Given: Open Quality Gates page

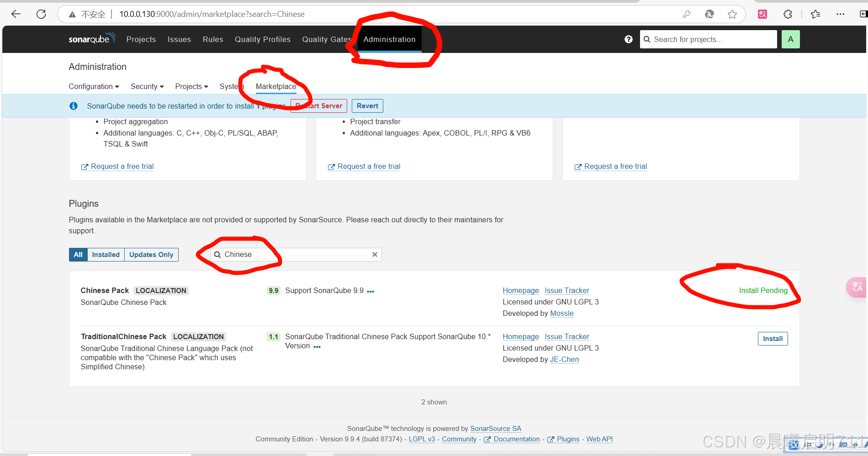Looking at the screenshot, I should tap(327, 39).
